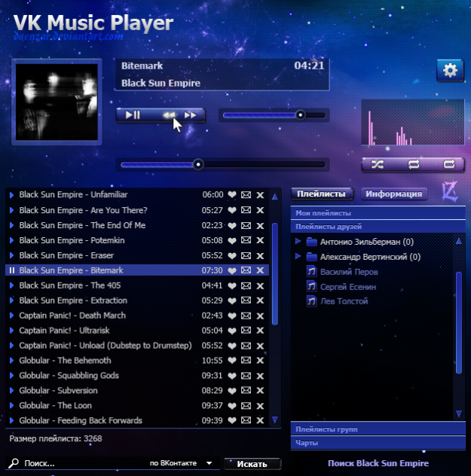Image resolution: width=471 pixels, height=476 pixels.
Task: Click the play arrow beside Globular - Subversion
Action: tap(11, 390)
